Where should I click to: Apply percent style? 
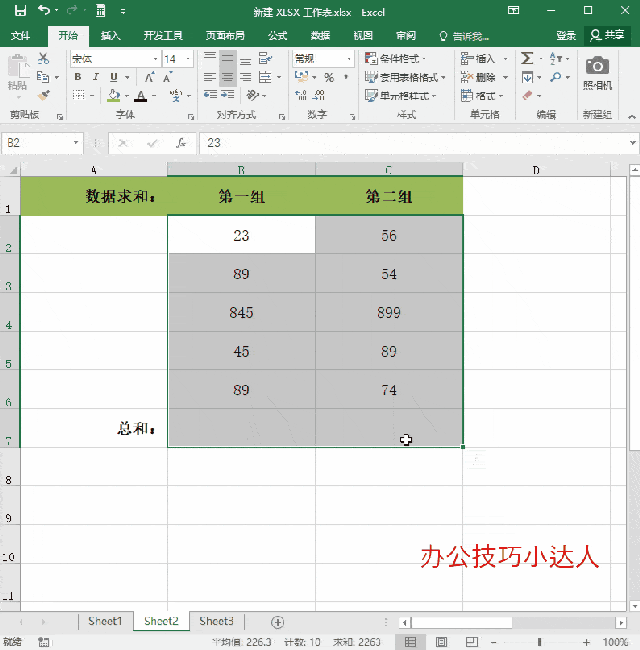coord(329,77)
